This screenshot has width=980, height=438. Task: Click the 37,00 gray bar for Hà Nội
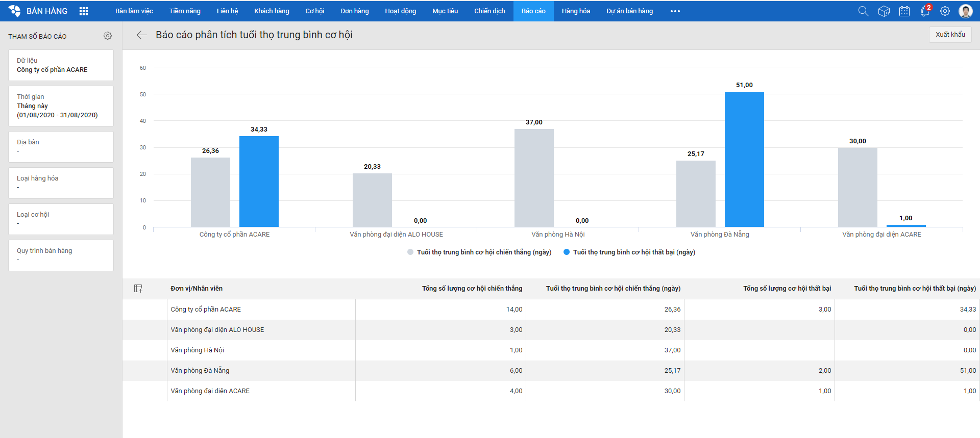coord(534,178)
